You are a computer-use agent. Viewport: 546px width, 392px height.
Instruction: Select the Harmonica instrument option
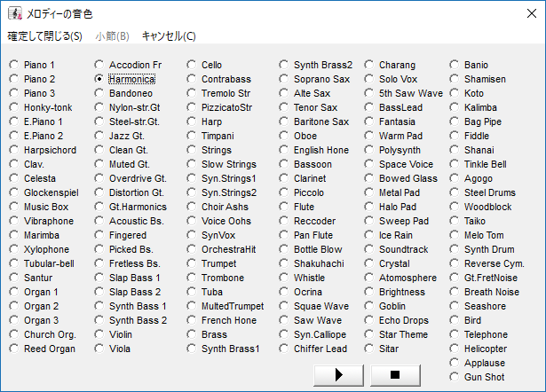[99, 79]
